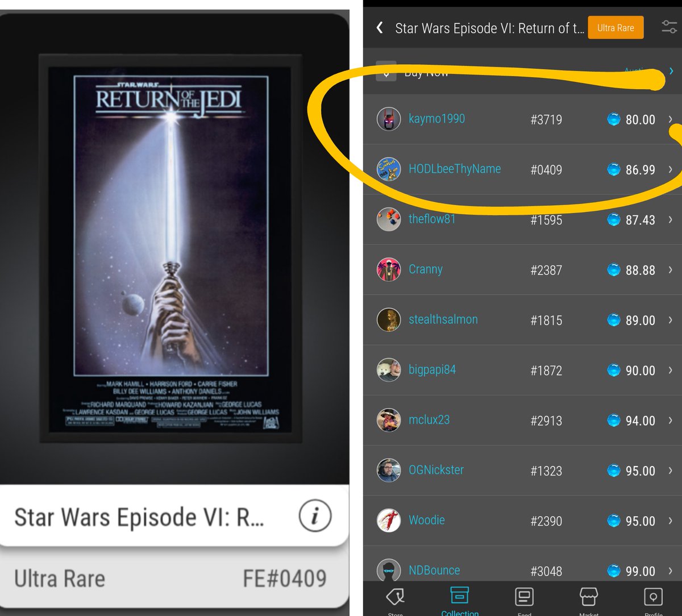The image size is (682, 616).
Task: Open NDBounce's avatar
Action: tap(389, 570)
